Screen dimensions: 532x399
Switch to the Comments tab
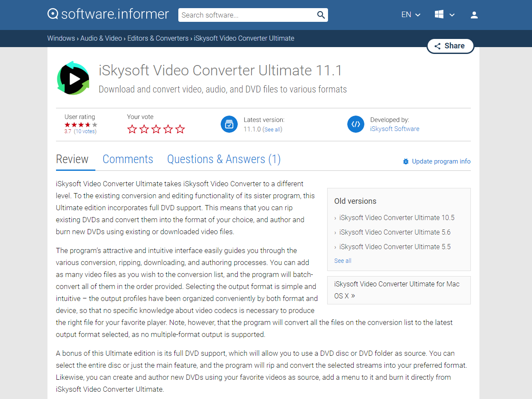128,159
